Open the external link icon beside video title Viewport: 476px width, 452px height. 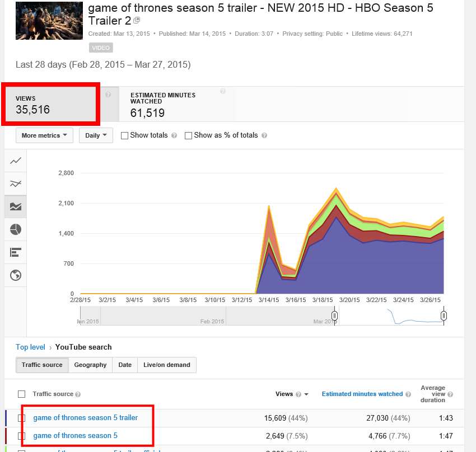[137, 20]
